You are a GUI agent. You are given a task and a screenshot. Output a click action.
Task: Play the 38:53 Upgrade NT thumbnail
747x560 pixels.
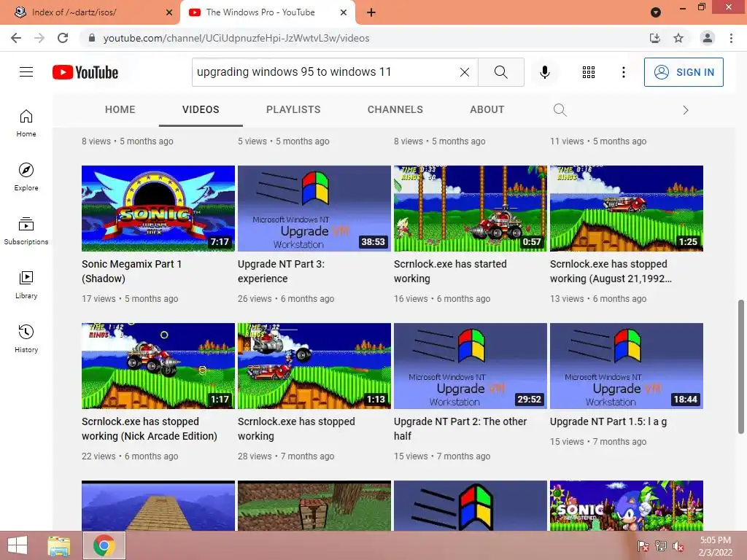[x=314, y=208]
